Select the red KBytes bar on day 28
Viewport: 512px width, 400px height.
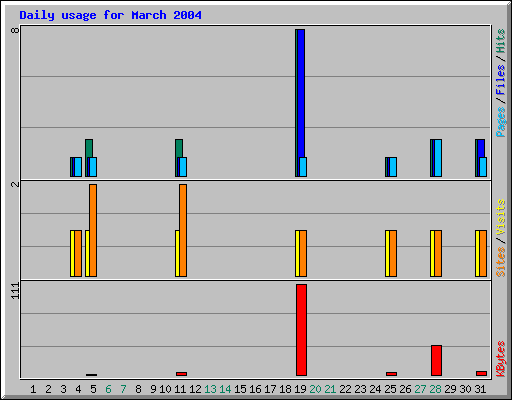point(436,360)
